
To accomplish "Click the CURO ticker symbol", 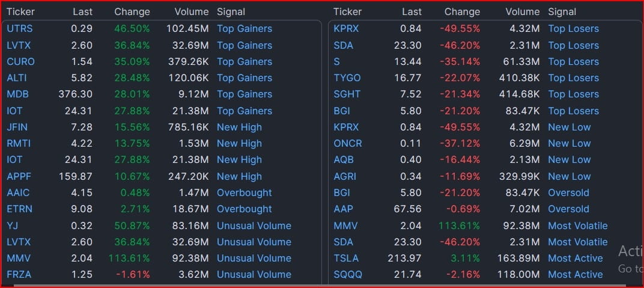I will click(20, 61).
